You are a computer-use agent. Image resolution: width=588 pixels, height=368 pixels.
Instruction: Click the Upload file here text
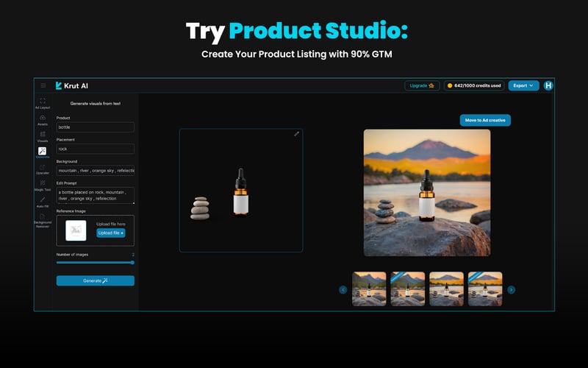(111, 224)
